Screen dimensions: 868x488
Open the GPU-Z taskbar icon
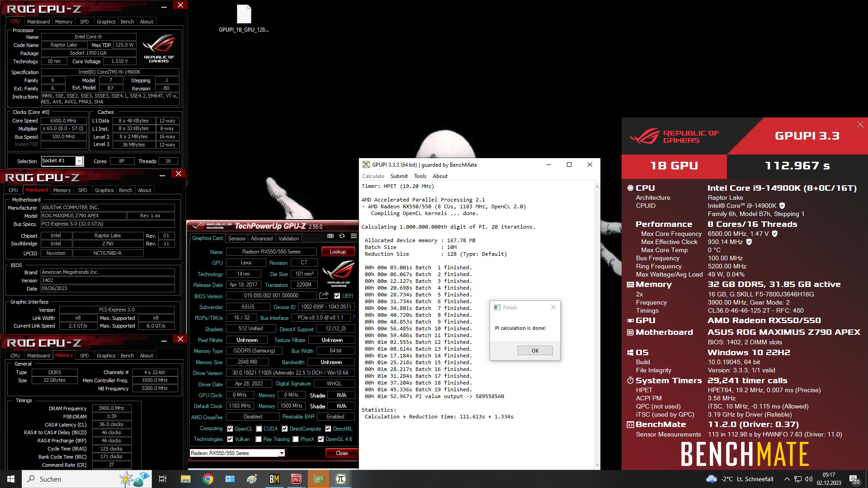click(319, 479)
